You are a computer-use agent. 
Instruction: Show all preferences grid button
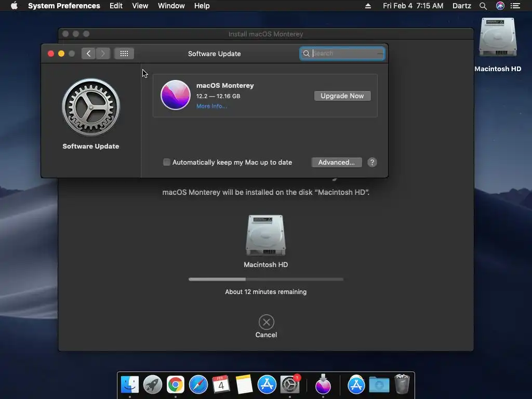click(124, 54)
